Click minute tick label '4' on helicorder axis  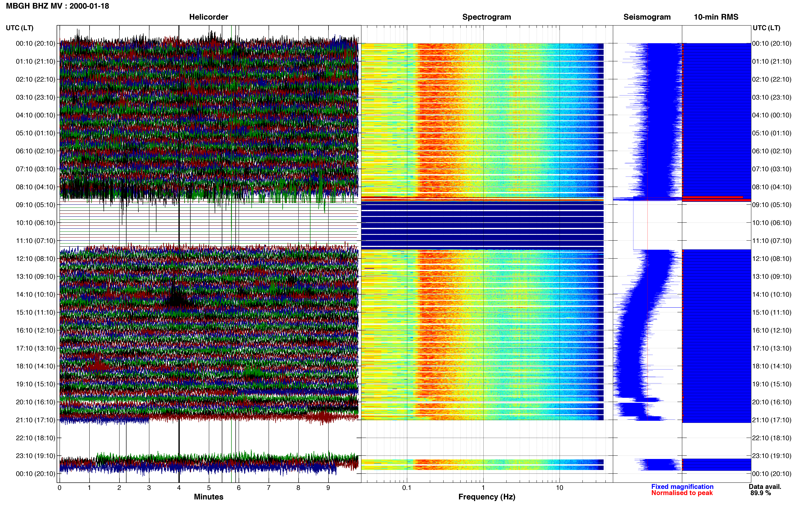[x=179, y=488]
